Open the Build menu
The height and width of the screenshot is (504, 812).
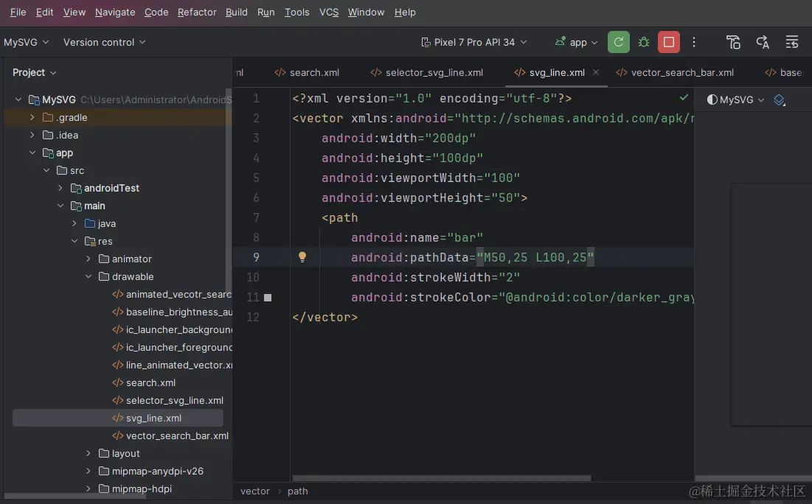click(x=237, y=12)
